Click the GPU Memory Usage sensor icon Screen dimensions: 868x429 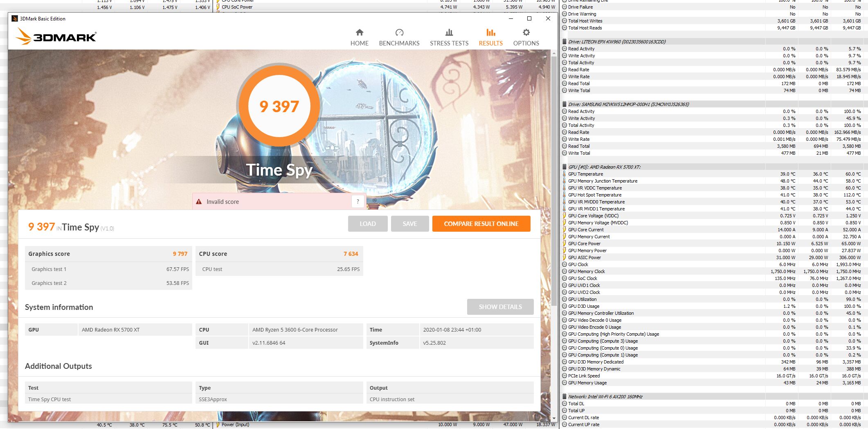click(x=564, y=383)
